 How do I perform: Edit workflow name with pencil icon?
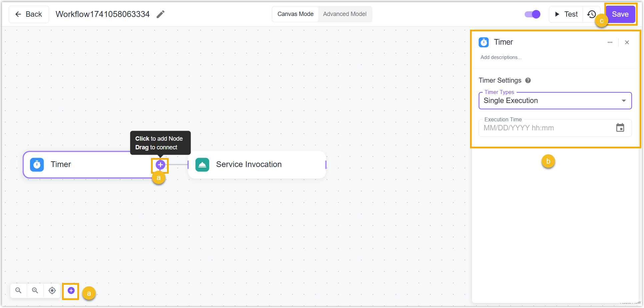160,14
